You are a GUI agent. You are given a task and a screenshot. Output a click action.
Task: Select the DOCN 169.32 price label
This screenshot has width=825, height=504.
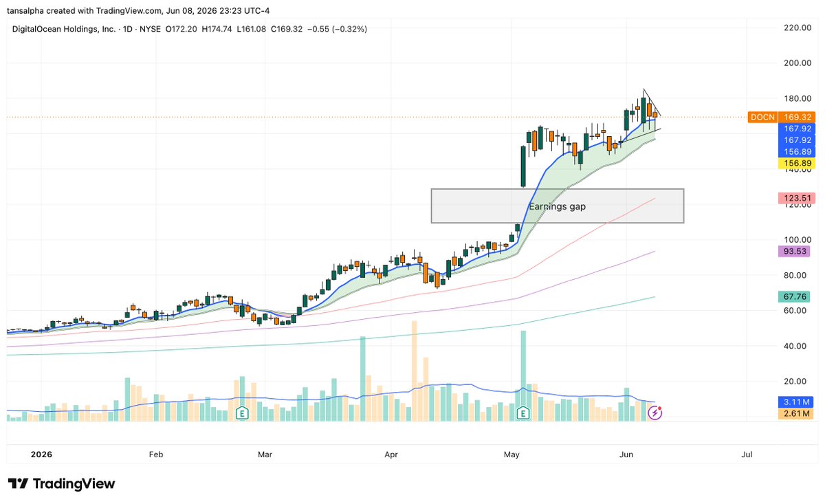781,118
